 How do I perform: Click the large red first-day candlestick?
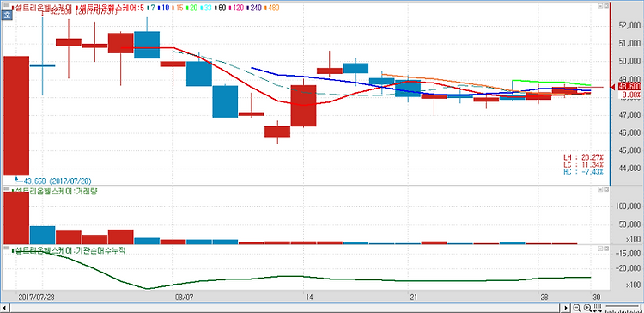click(16, 116)
